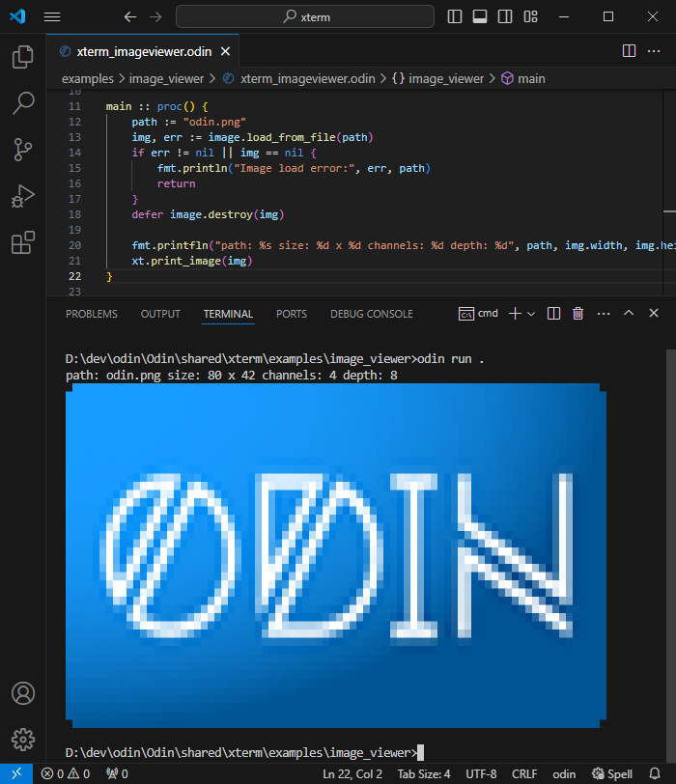This screenshot has width=676, height=784.
Task: Click the Spell checker status item
Action: coord(612,774)
